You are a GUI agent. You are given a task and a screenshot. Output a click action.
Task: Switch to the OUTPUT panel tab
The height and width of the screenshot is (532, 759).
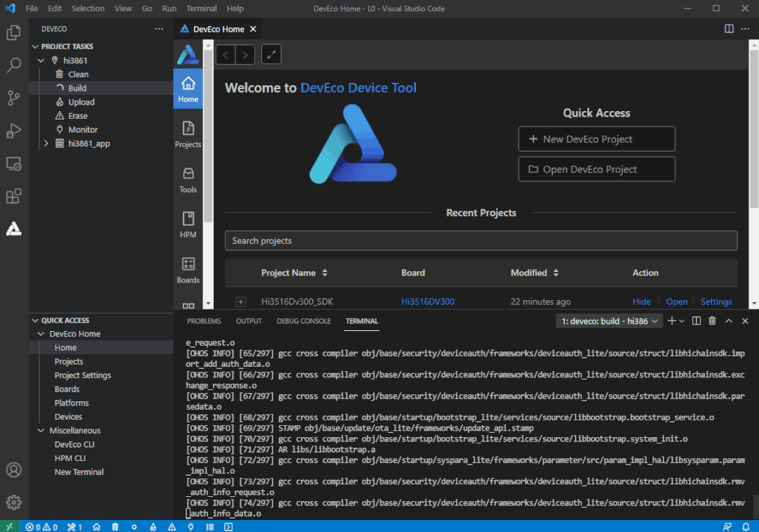249,321
